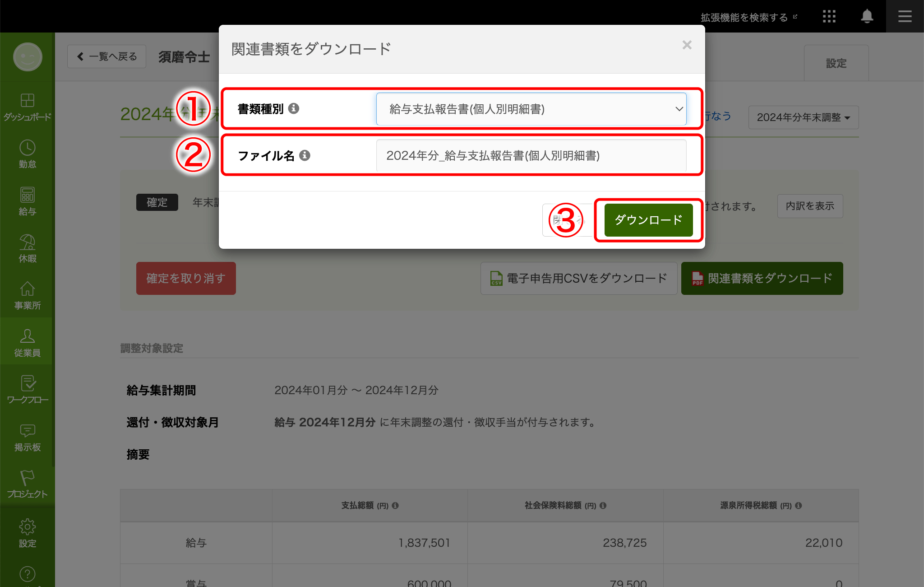Click the 2024年01月分 〜 2024年12月分 period text

[x=356, y=390]
